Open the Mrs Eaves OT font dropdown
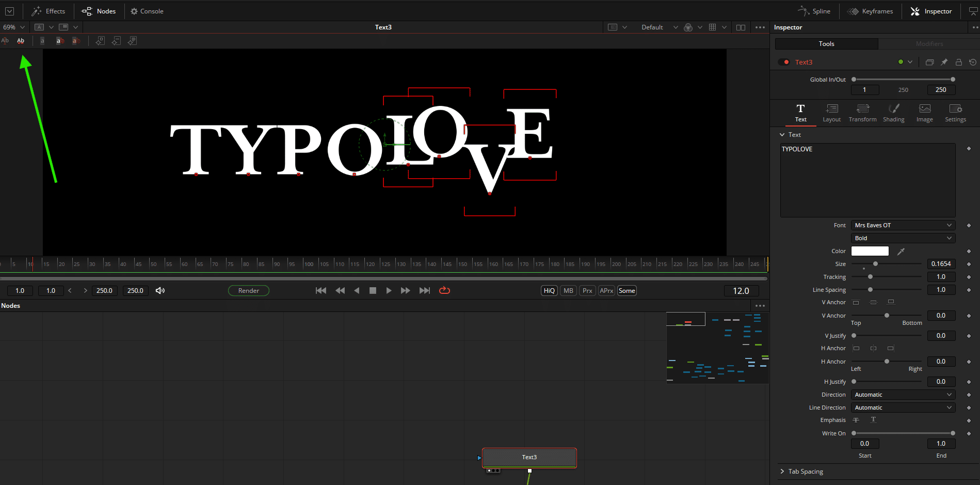 [x=902, y=225]
